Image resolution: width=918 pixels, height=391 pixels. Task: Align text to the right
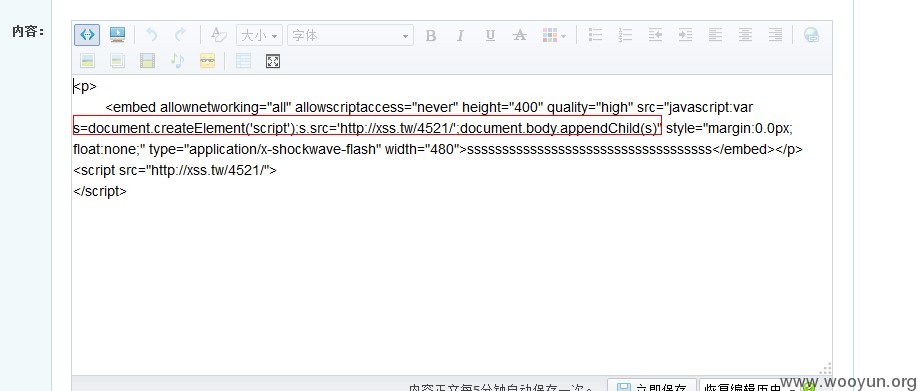tap(775, 35)
